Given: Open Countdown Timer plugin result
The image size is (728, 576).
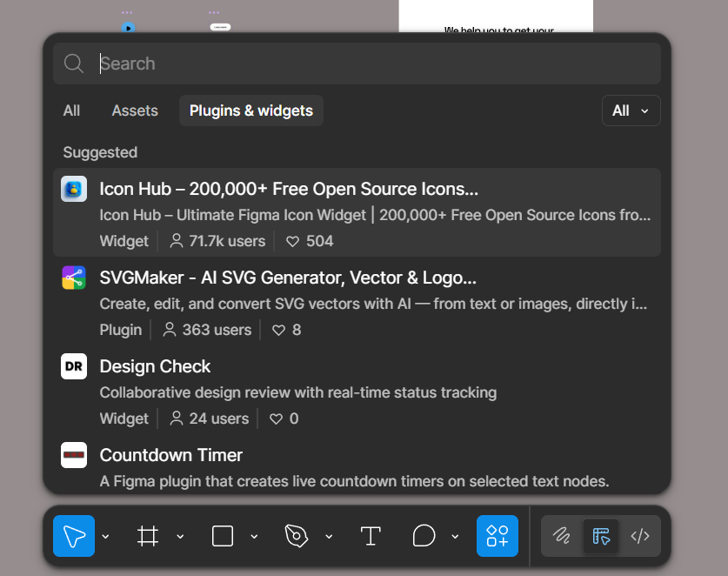Looking at the screenshot, I should (x=357, y=466).
